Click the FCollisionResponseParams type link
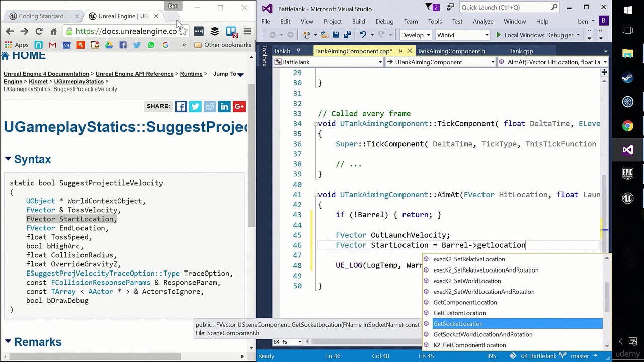Screen dimensions: 644x362 pos(102,283)
